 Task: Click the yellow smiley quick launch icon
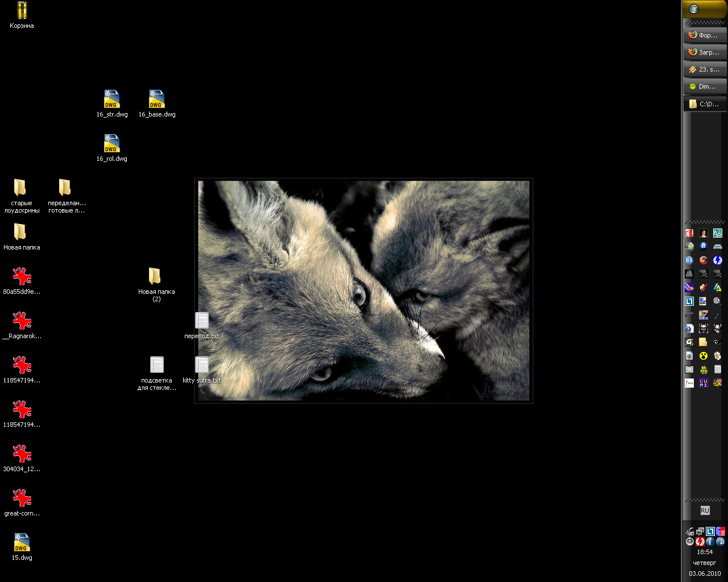tap(704, 356)
